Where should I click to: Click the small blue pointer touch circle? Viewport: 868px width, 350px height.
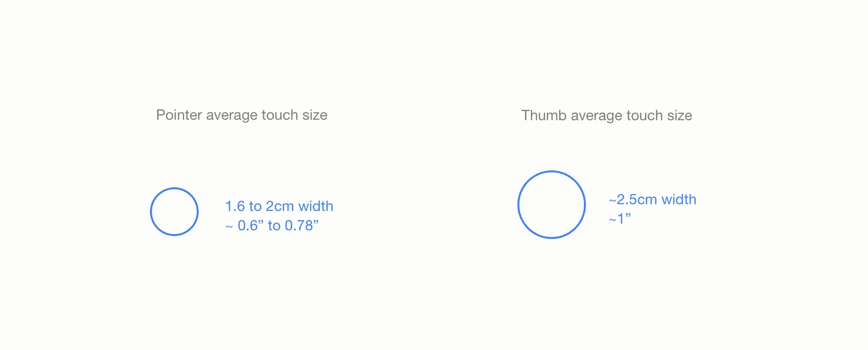(174, 211)
